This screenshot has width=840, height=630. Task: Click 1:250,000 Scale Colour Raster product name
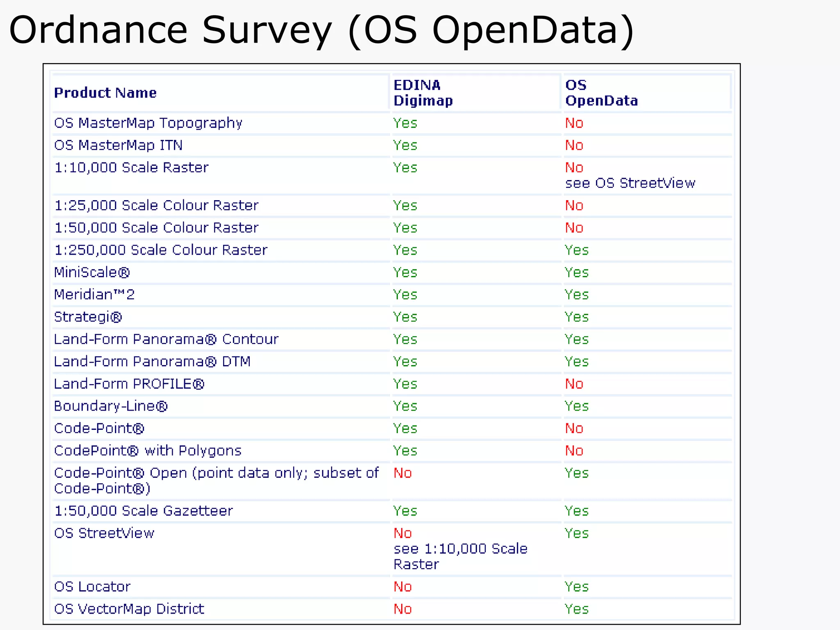(161, 250)
